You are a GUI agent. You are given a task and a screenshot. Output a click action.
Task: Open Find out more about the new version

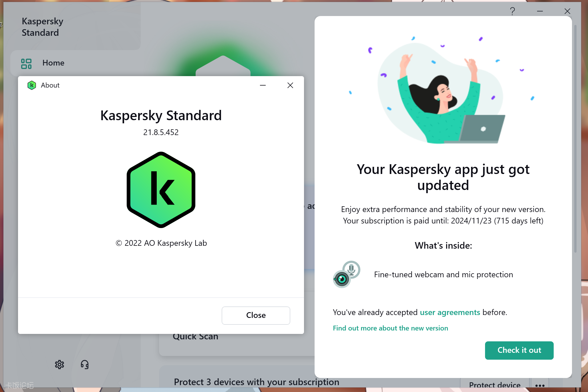pos(390,328)
